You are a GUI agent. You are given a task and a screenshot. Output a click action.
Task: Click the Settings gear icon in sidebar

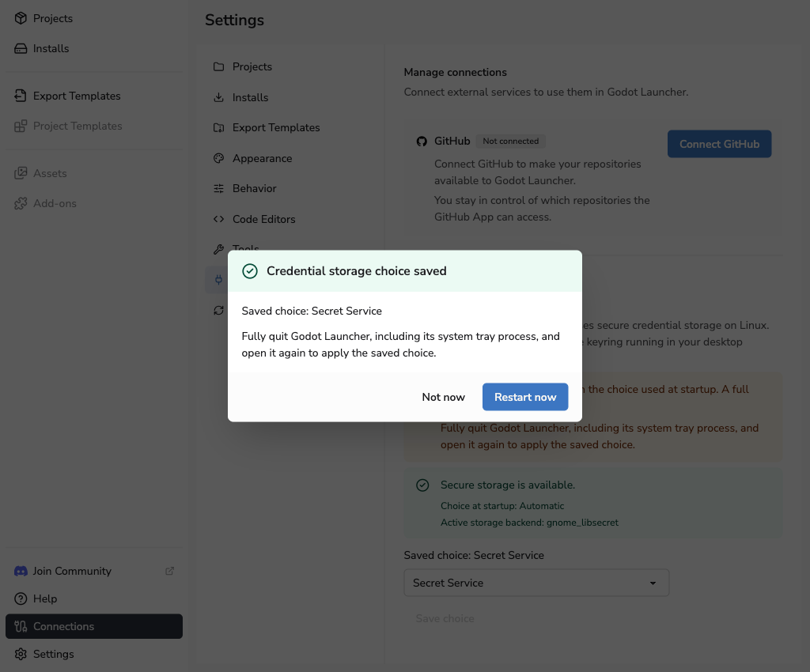coord(21,654)
